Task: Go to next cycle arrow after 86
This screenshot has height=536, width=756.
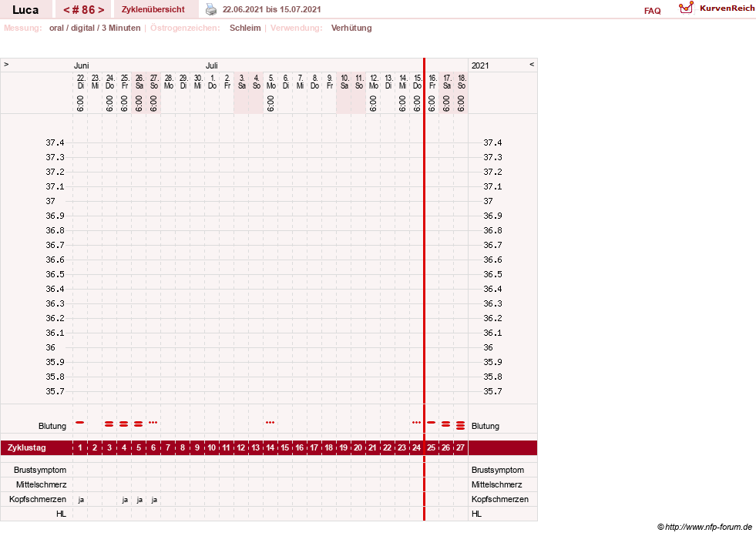Action: click(101, 10)
